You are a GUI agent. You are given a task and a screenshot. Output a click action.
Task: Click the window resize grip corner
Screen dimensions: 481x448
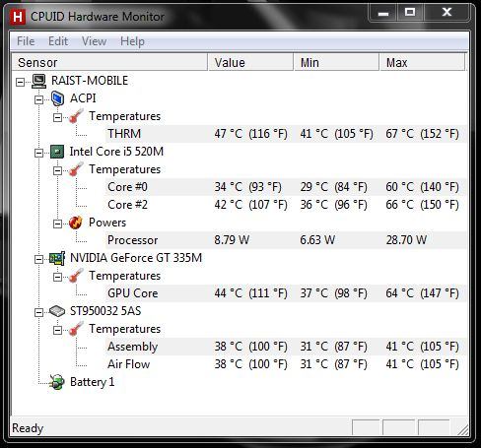pyautogui.click(x=462, y=429)
